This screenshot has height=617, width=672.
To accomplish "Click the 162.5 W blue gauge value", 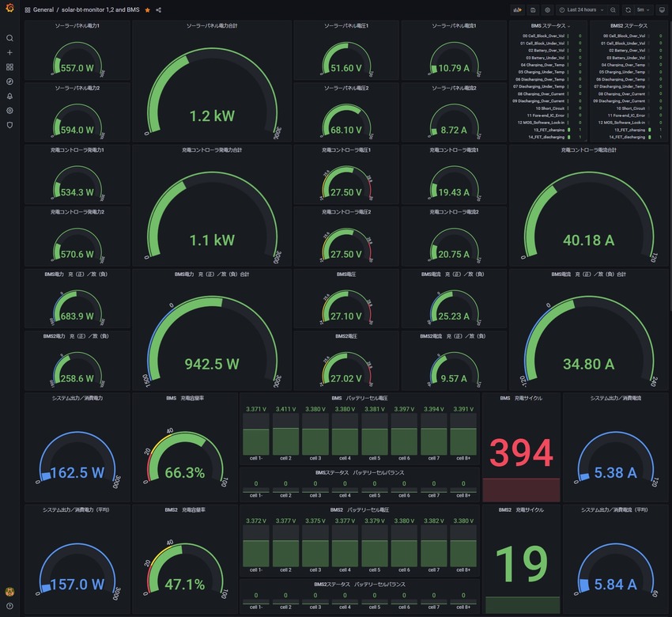I will click(77, 472).
